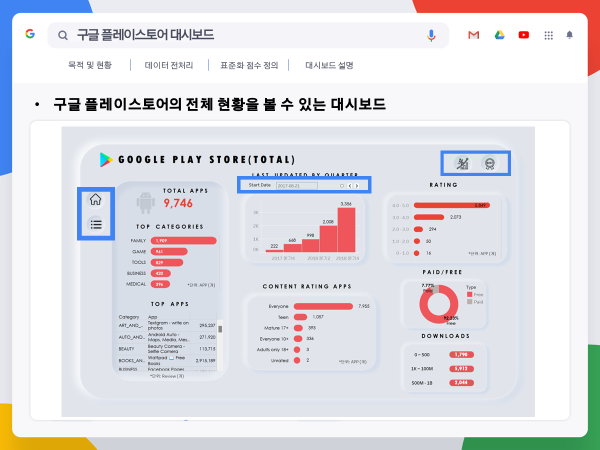Open the 표준화 점수 정의 tab

point(249,65)
